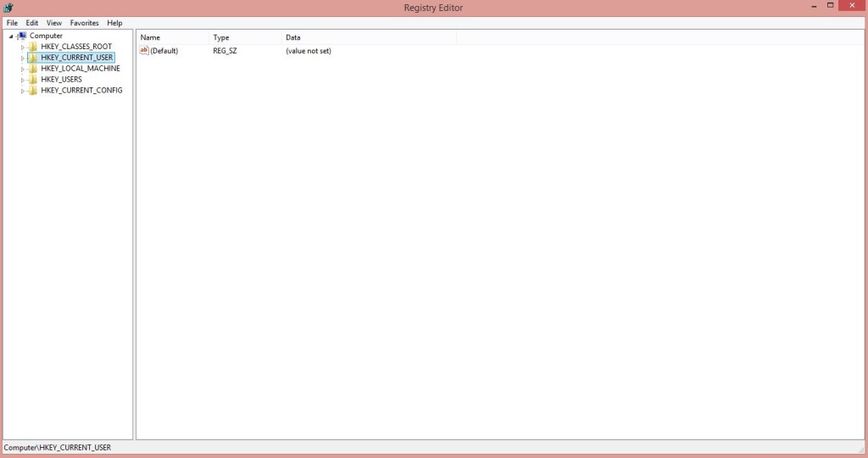
Task: Expand the HKEY_USERS key arrow
Action: coord(23,80)
